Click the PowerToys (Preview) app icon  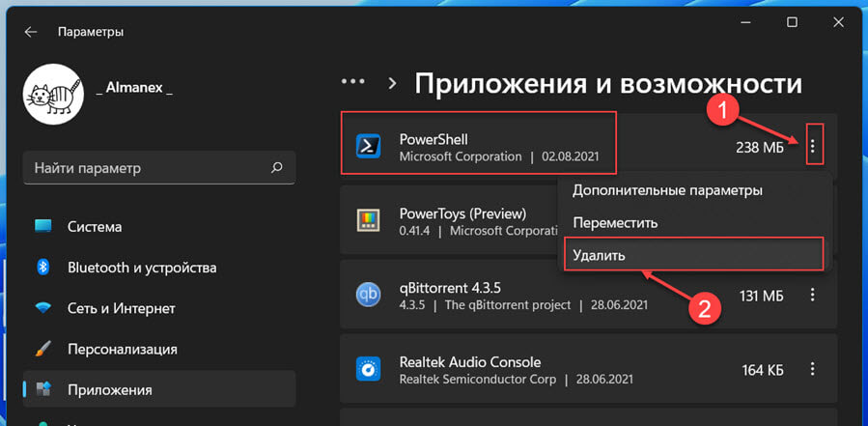[368, 221]
